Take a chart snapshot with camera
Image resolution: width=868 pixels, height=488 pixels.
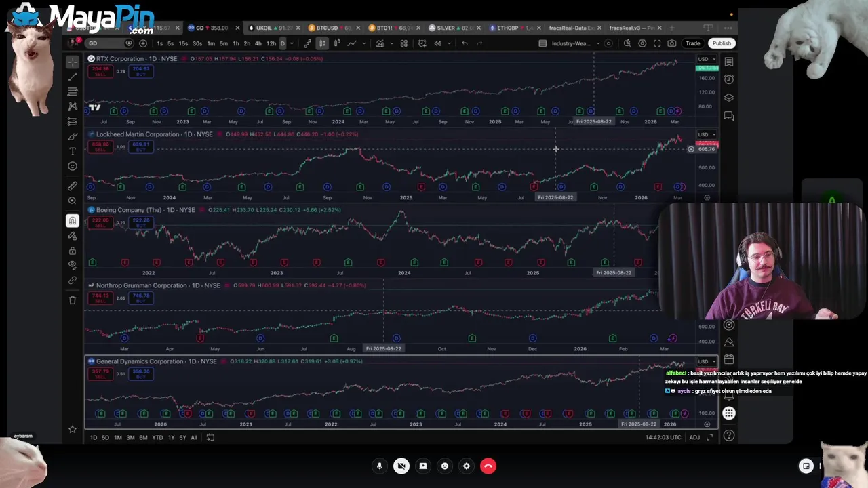point(671,43)
